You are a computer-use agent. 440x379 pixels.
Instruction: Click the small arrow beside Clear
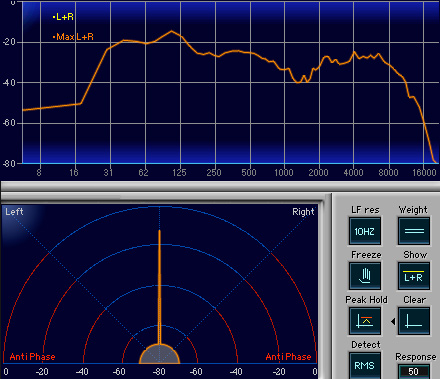[393, 321]
